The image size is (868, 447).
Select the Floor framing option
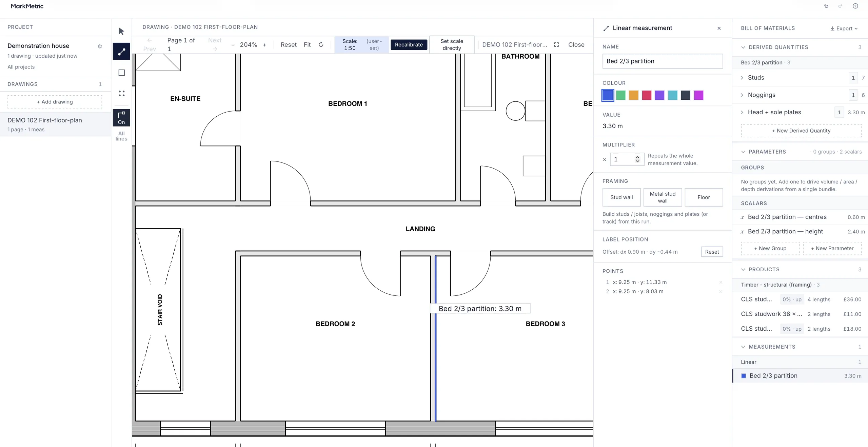point(704,197)
